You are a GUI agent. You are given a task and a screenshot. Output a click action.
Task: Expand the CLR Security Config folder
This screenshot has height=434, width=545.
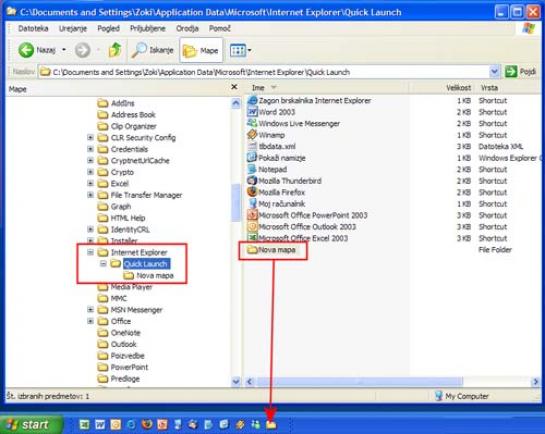pos(90,138)
